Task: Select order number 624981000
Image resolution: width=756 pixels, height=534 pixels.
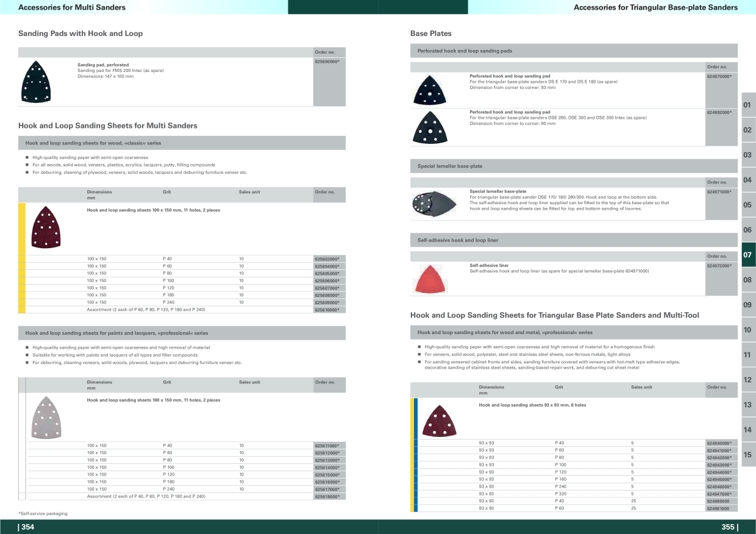Action: (718, 508)
